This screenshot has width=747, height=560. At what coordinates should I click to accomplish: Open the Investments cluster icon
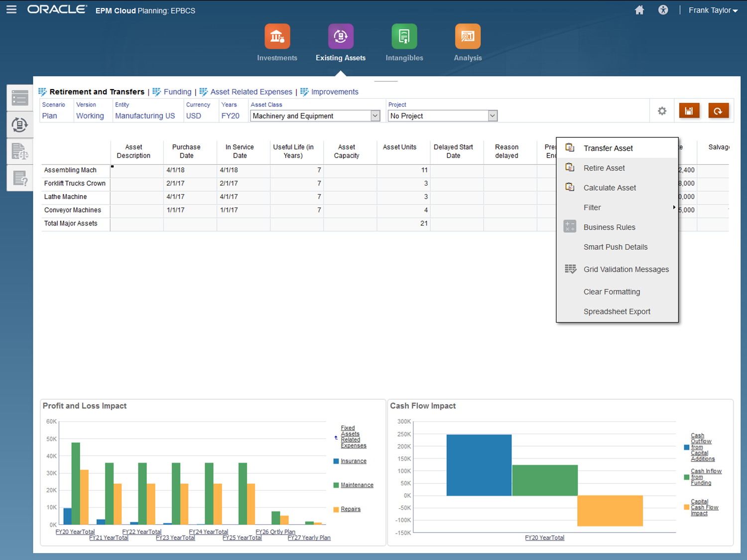click(x=277, y=37)
